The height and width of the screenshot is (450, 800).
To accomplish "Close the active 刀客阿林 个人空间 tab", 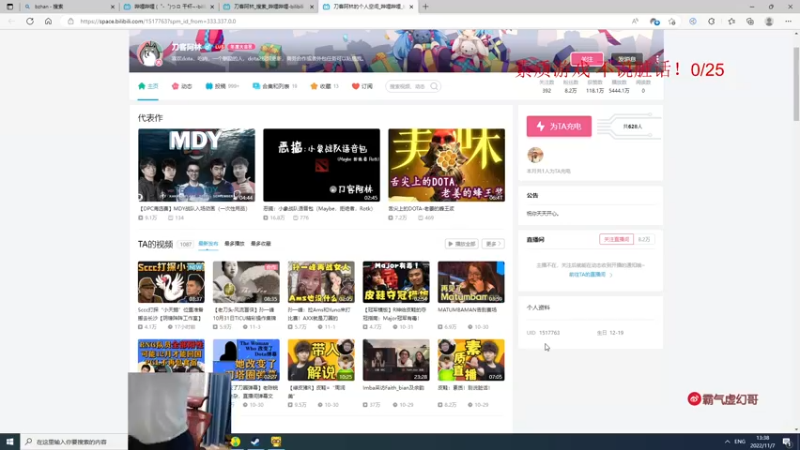I will point(411,7).
